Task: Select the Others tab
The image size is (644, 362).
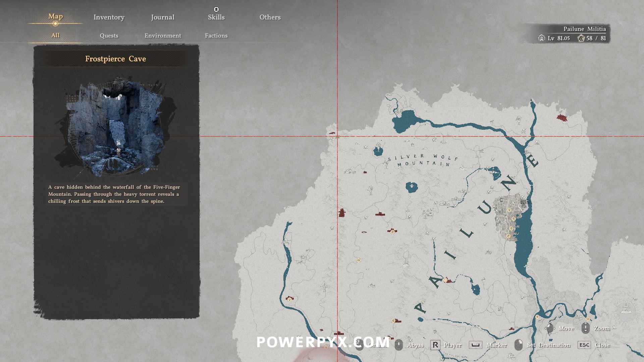Action: point(270,17)
